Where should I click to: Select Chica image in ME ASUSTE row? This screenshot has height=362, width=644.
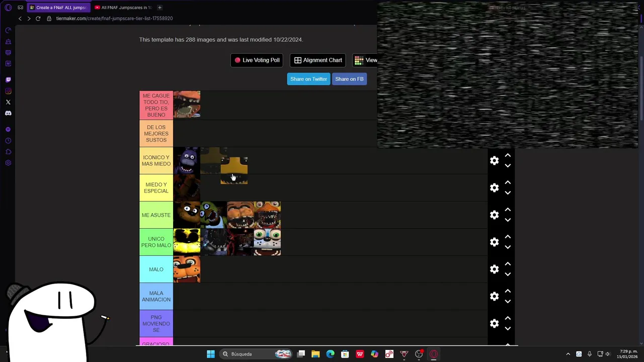(213, 215)
